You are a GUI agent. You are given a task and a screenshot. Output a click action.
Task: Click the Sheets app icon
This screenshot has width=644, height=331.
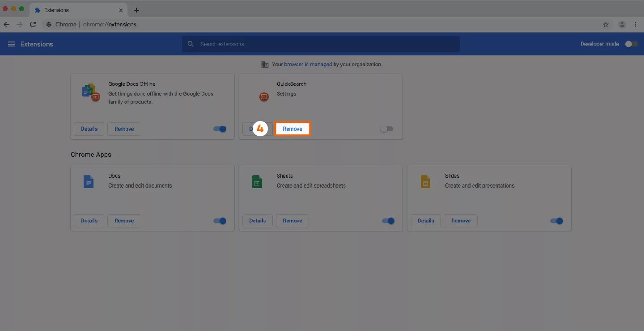tap(257, 181)
